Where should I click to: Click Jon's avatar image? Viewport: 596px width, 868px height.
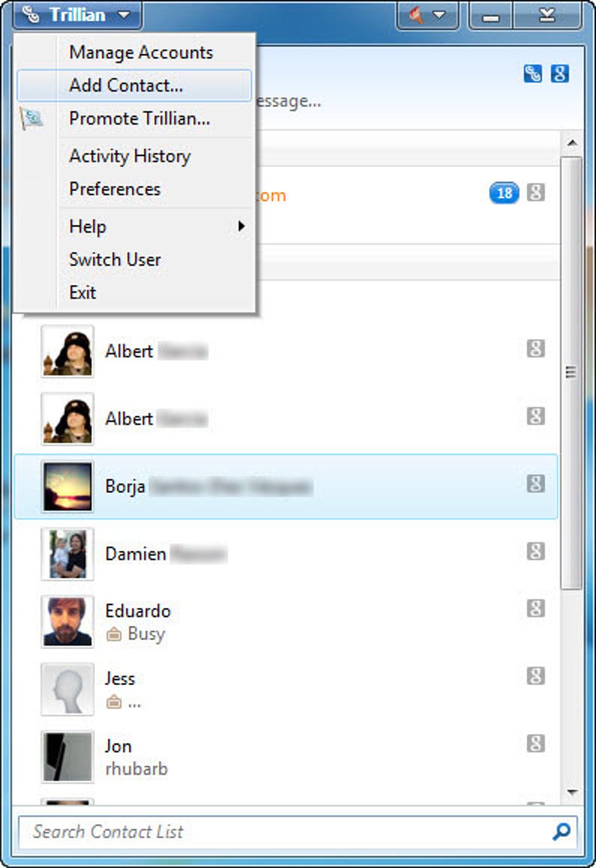point(67,757)
